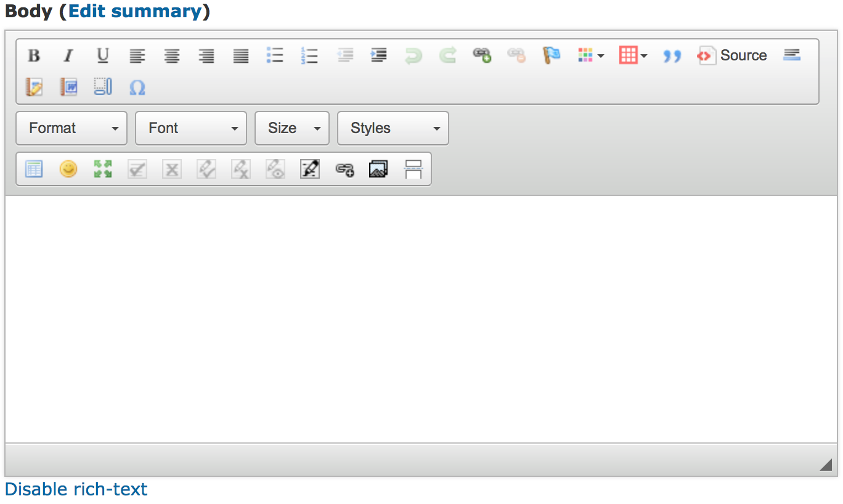Insert a smiley face
Viewport: 843px width, 504px height.
pos(68,169)
